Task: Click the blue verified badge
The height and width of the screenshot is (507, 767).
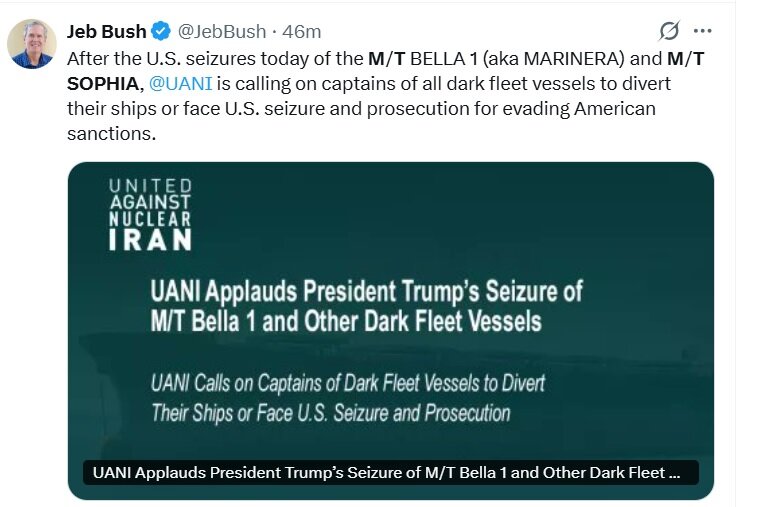Action: 161,31
